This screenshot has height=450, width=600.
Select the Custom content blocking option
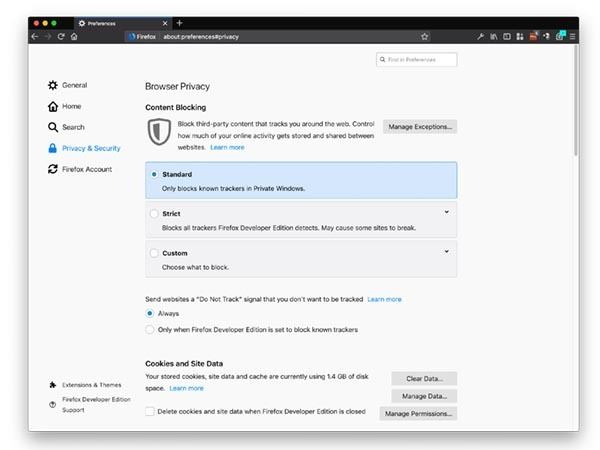[x=154, y=253]
